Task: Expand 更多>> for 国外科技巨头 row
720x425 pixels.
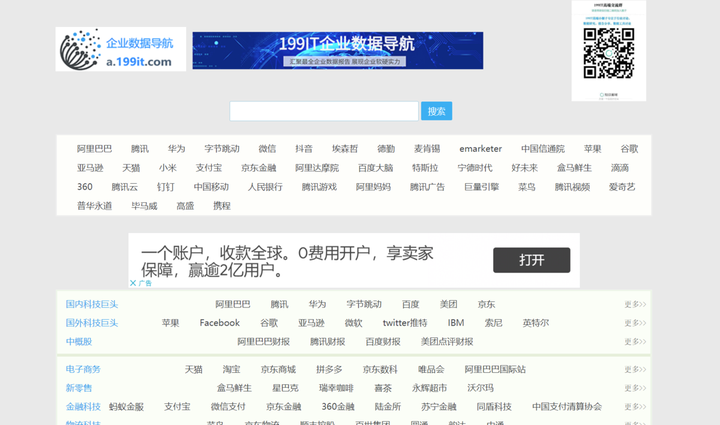Action: pyautogui.click(x=635, y=323)
